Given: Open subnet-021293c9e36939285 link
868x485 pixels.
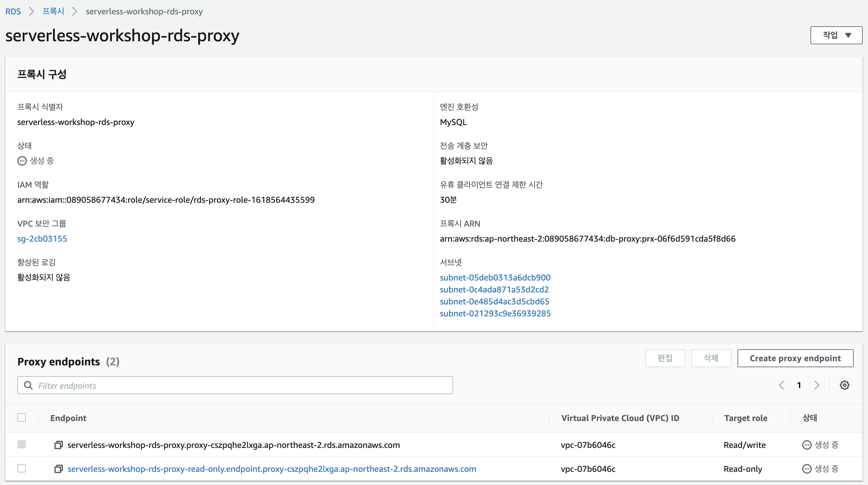Looking at the screenshot, I should (x=495, y=313).
